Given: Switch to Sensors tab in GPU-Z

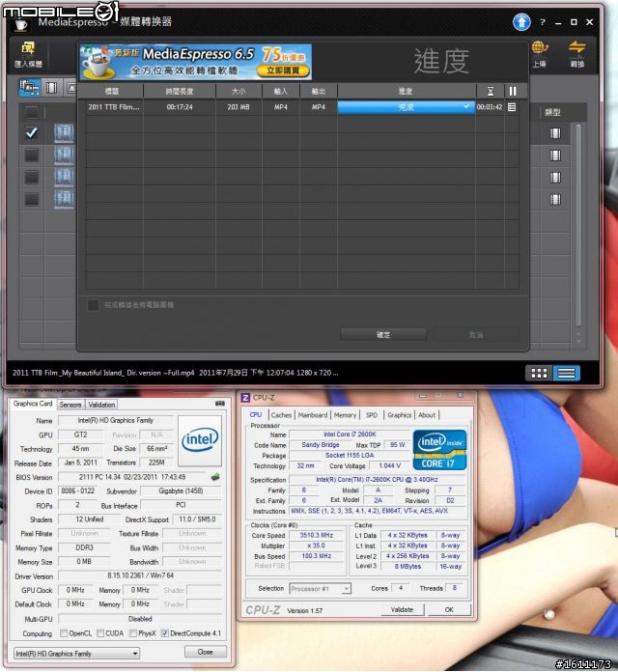Looking at the screenshot, I should 70,405.
